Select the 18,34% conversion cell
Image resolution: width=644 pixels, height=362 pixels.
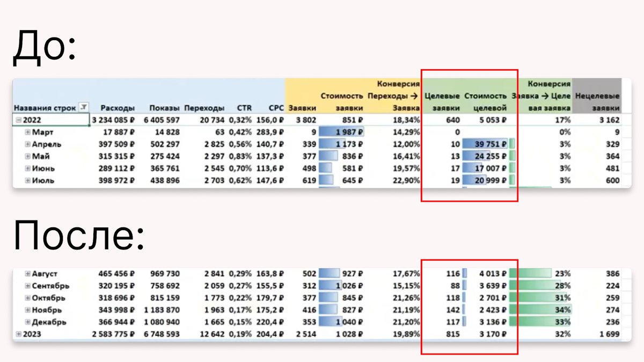pyautogui.click(x=406, y=120)
